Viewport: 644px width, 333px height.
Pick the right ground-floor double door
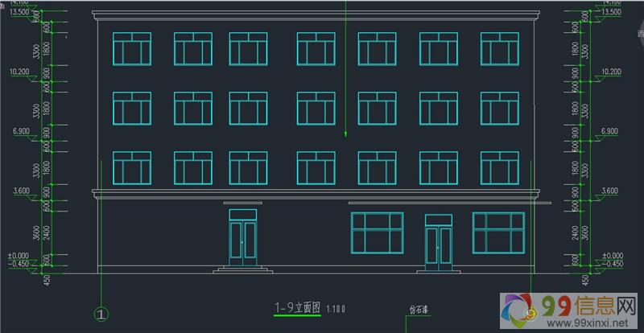(x=439, y=245)
